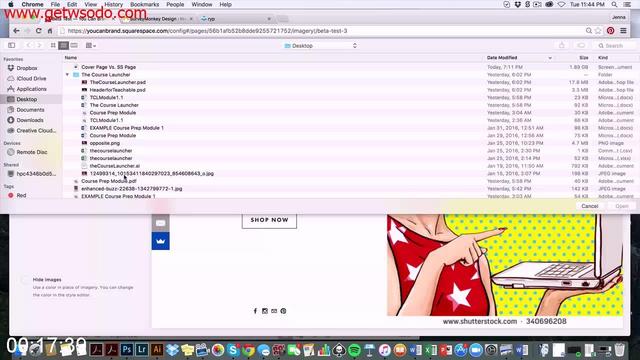
Task: Click the Date Modified sort arrow
Action: [550, 58]
